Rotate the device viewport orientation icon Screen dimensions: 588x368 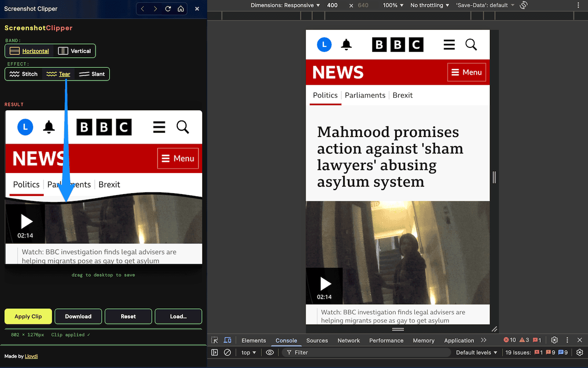523,6
